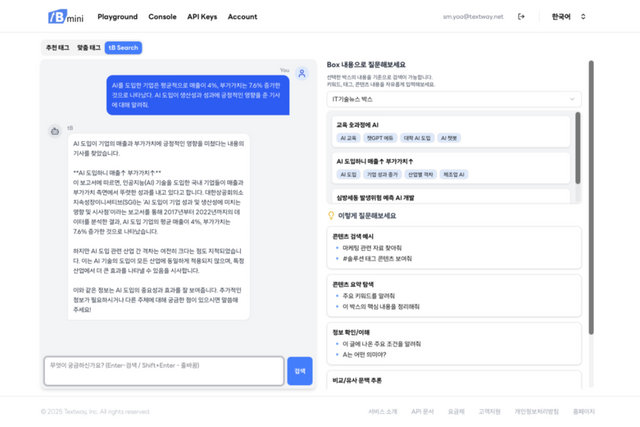Click the sm.yoo@textway.net account email
640x427 pixels.
coord(473,17)
